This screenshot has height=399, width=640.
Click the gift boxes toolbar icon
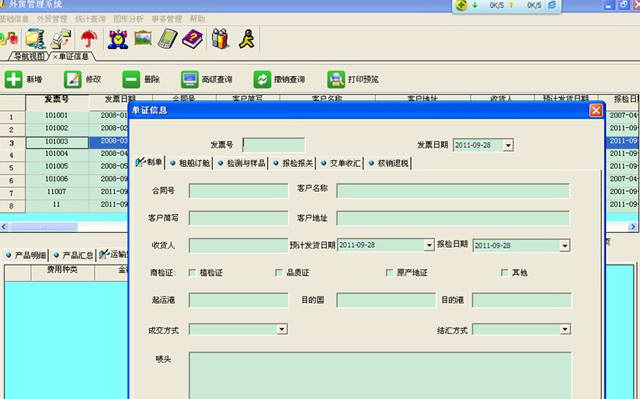pos(220,39)
